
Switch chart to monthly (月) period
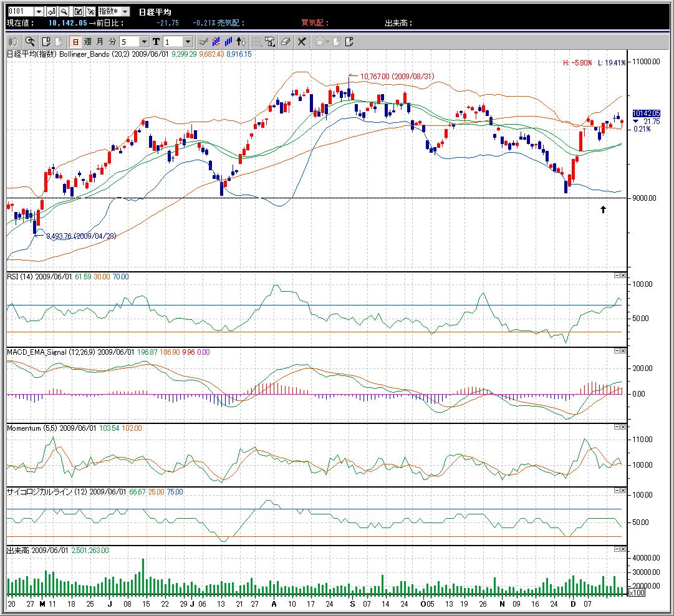click(100, 42)
